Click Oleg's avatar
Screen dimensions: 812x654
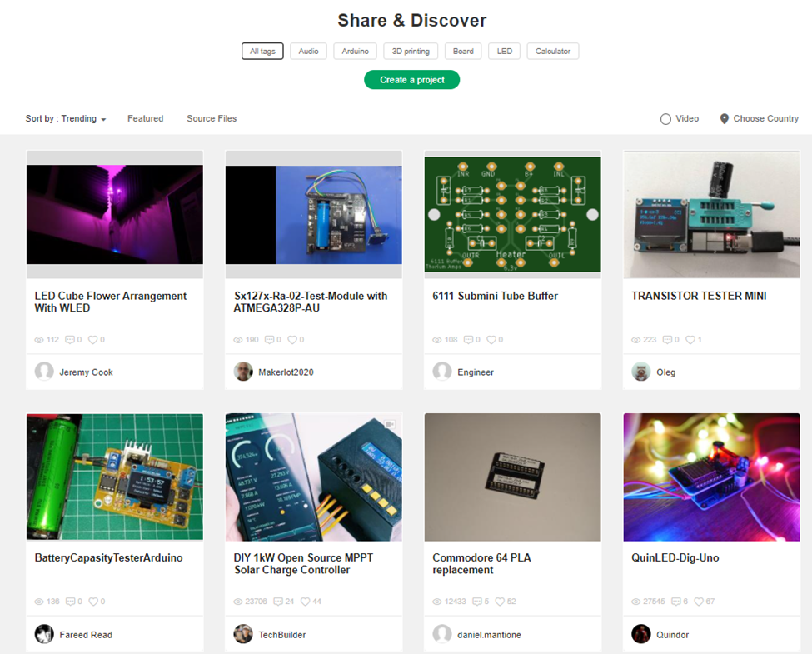point(641,372)
